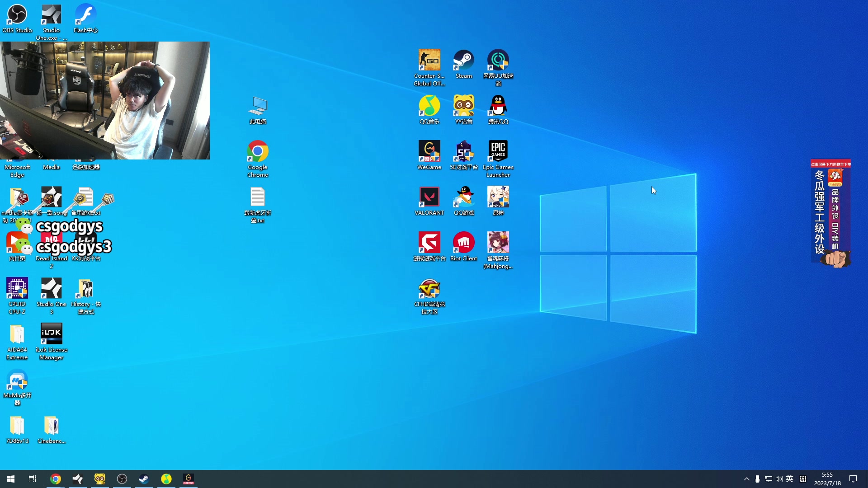The image size is (868, 488).
Task: Select the Cinebench folder icon
Action: point(52,429)
